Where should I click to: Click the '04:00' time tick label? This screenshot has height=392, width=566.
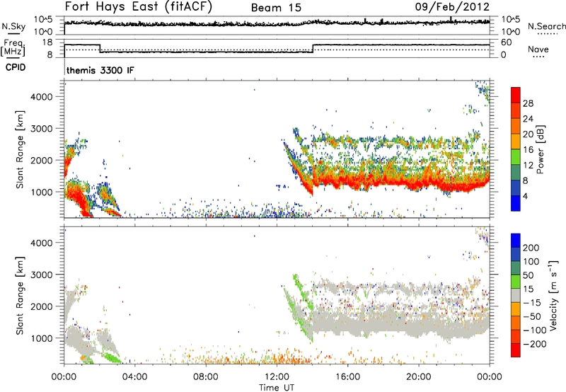point(134,377)
